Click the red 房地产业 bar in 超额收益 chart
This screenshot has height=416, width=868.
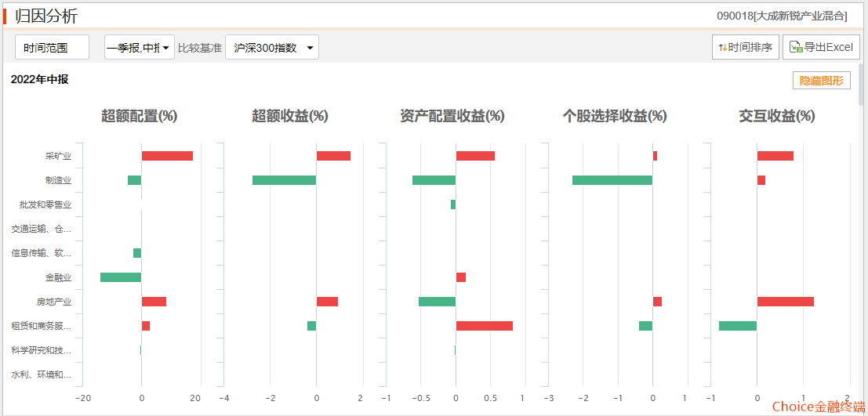pos(327,302)
